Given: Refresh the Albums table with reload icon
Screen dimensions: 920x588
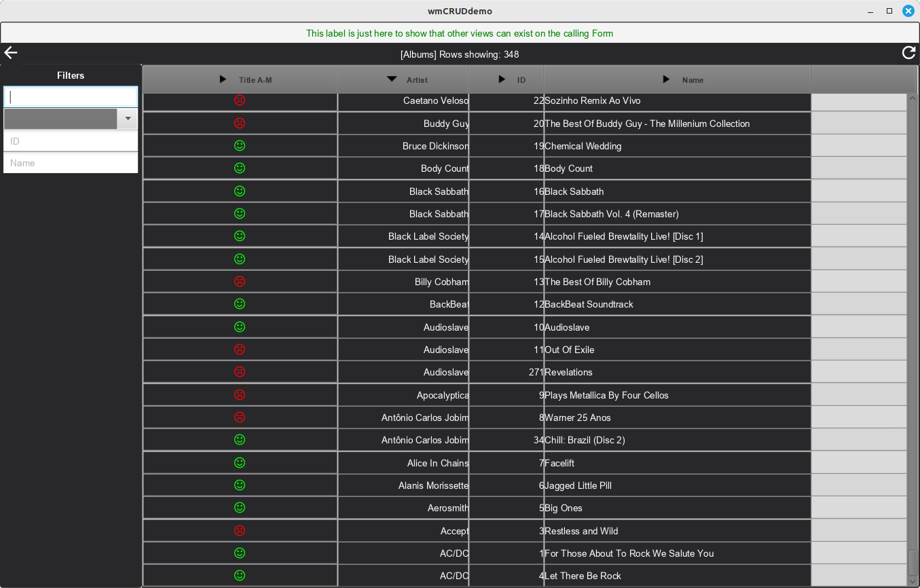Looking at the screenshot, I should click(908, 53).
